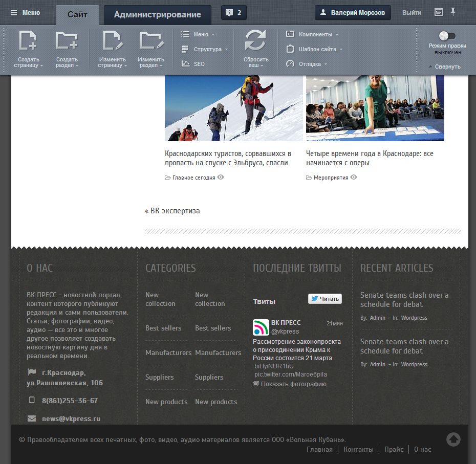Open the bit.ly/NUR1hU link
The height and width of the screenshot is (464, 476).
(274, 366)
